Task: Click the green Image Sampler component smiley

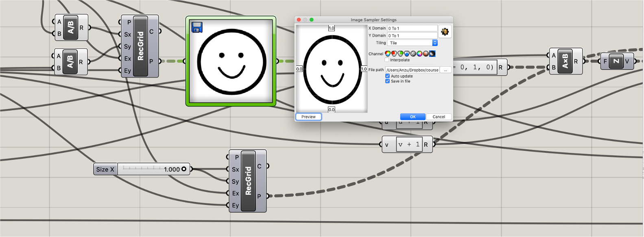Action: pos(231,61)
